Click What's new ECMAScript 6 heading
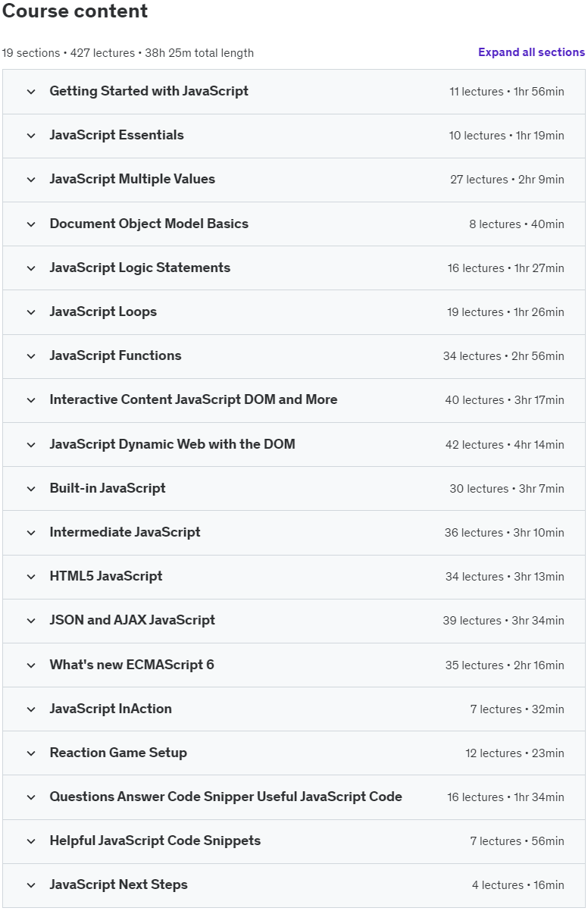The width and height of the screenshot is (588, 911). pyautogui.click(x=132, y=665)
